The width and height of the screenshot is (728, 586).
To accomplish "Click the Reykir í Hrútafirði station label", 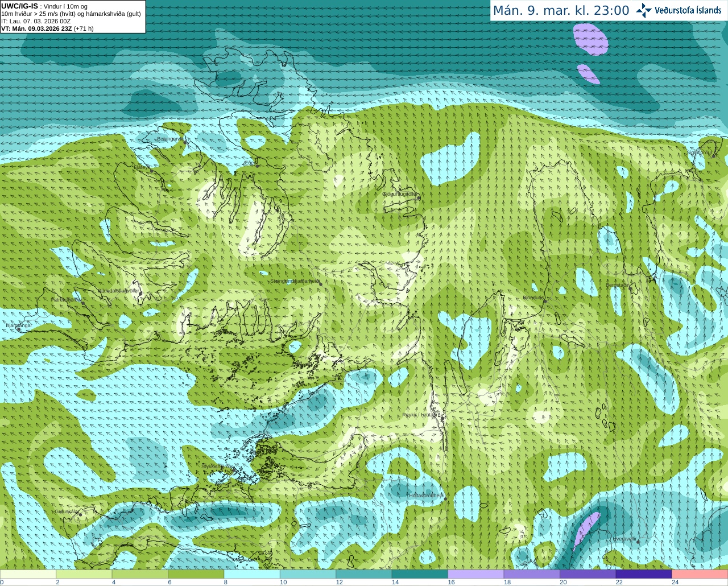I will point(422,415).
